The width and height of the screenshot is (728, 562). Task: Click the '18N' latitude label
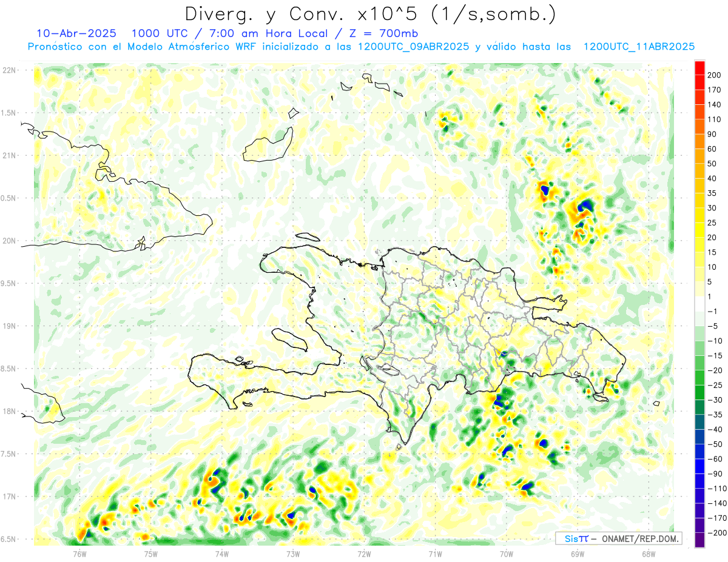pos(8,412)
